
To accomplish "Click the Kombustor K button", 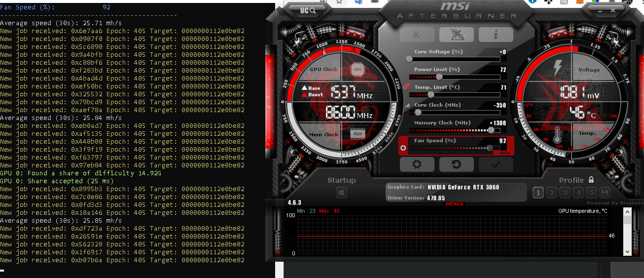I will (417, 35).
